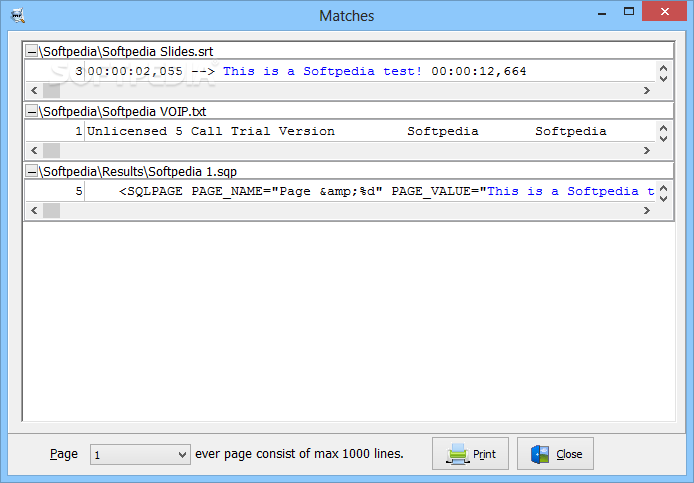This screenshot has height=483, width=694.
Task: Click down arrow stepper in 1.sqp result
Action: point(663,198)
